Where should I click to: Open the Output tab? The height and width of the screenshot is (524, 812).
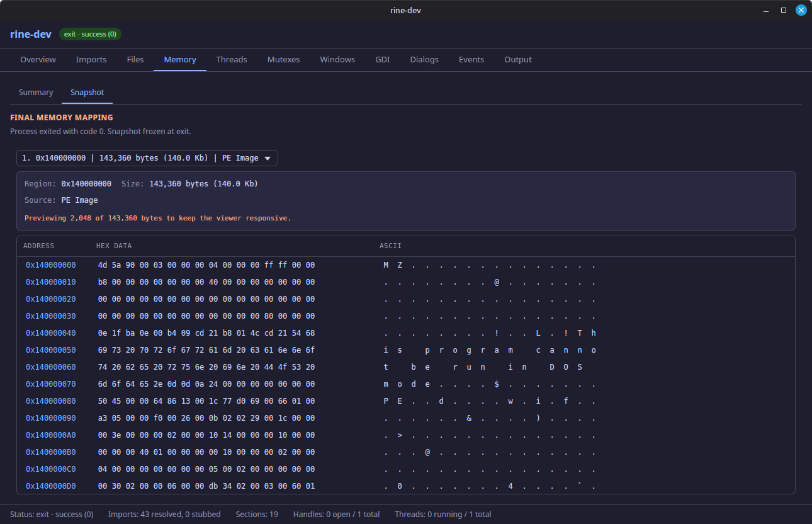click(517, 59)
